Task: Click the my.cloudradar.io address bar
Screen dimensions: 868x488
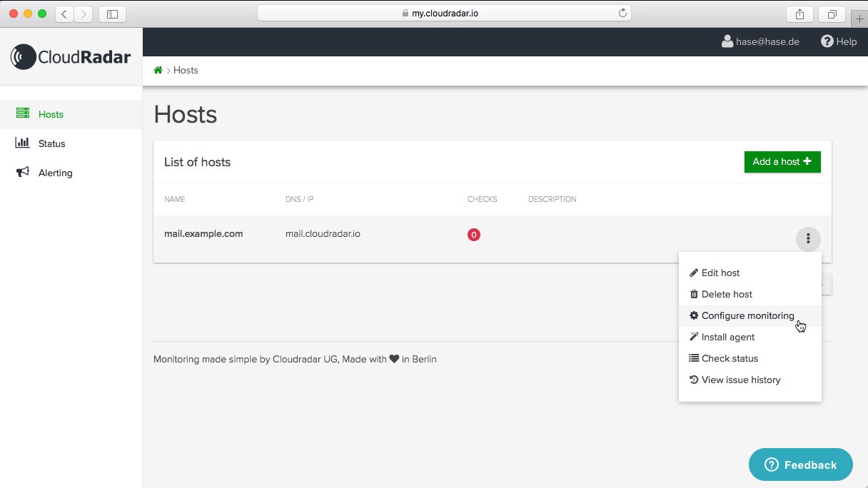Action: pos(443,13)
